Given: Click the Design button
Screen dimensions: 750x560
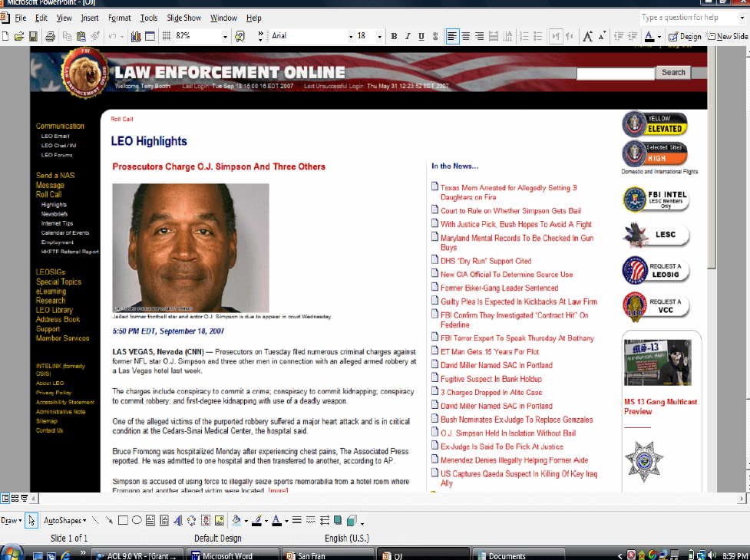Looking at the screenshot, I should point(685,36).
